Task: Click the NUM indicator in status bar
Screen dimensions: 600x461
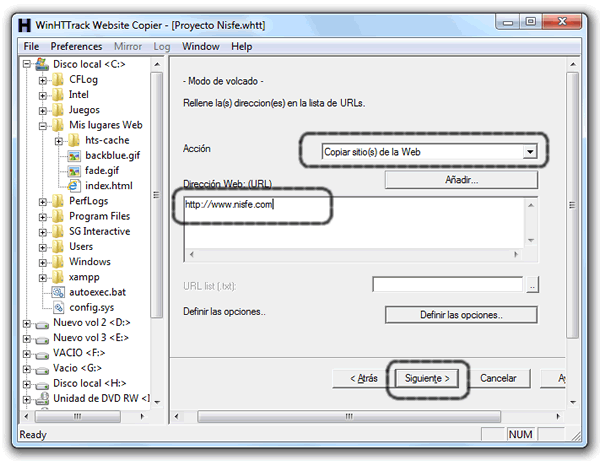Action: pyautogui.click(x=520, y=435)
